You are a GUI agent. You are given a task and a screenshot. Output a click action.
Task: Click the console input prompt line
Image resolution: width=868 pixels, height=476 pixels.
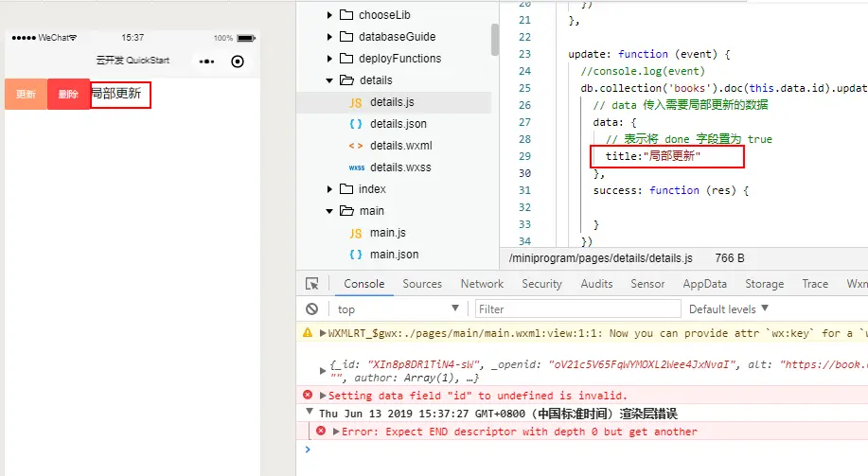click(x=582, y=450)
